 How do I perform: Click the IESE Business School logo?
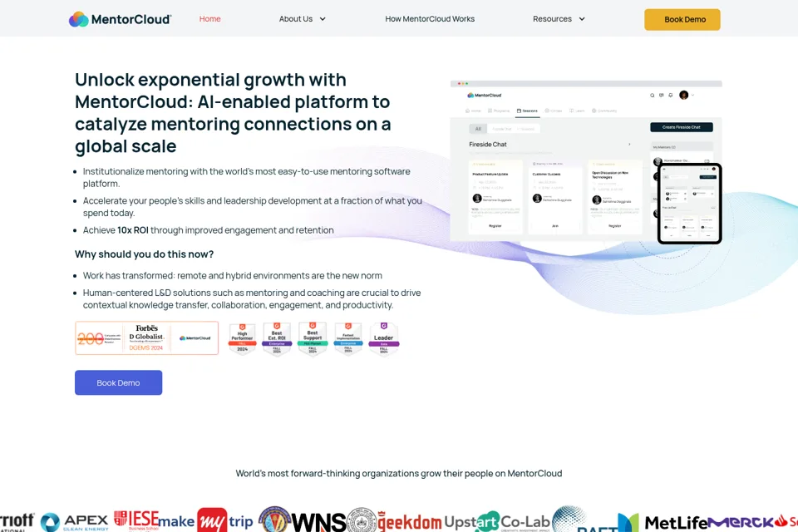pos(136,520)
